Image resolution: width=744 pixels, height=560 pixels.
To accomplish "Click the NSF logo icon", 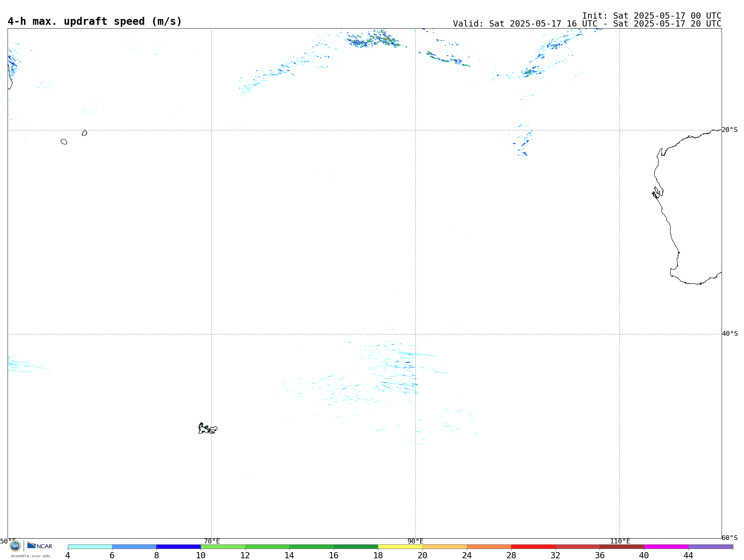I will [15, 546].
